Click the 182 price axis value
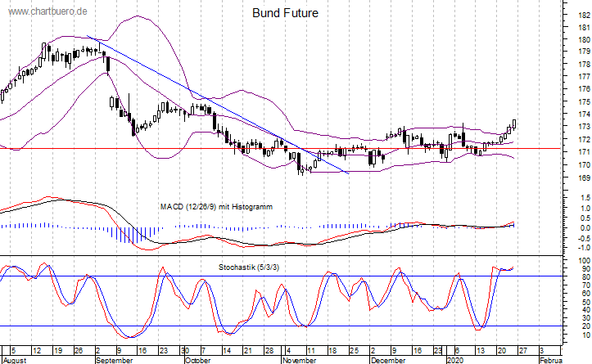The height and width of the screenshot is (364, 592). coord(584,16)
